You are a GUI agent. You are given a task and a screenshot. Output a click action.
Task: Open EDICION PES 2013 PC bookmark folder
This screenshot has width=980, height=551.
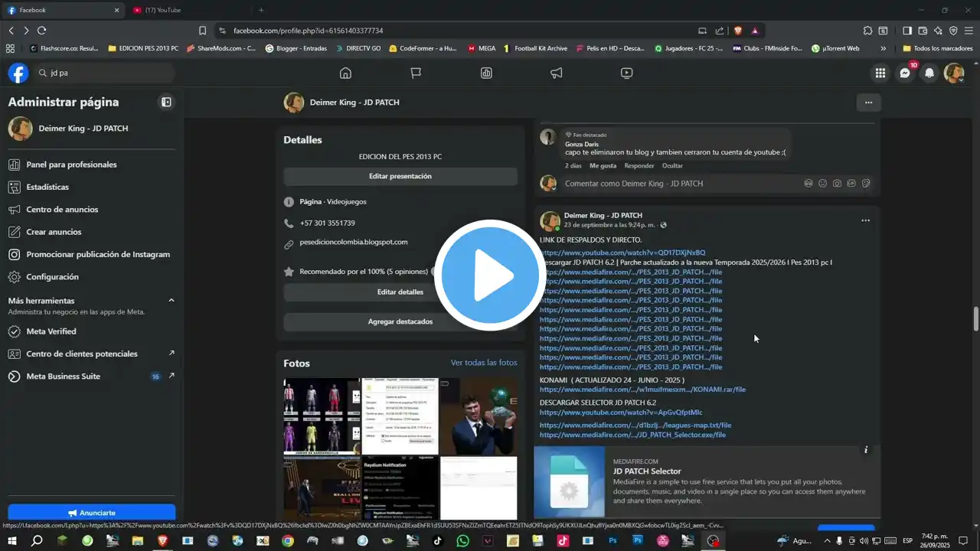(x=143, y=48)
